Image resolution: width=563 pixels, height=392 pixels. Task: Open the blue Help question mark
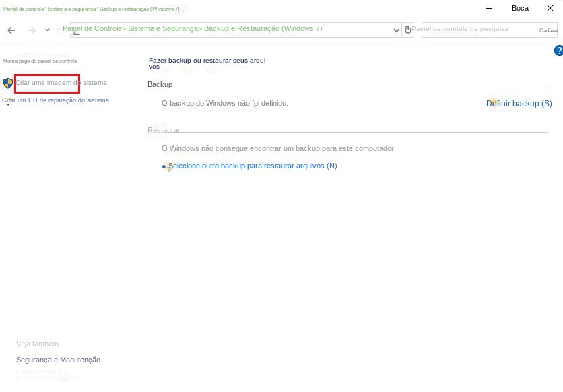(558, 51)
